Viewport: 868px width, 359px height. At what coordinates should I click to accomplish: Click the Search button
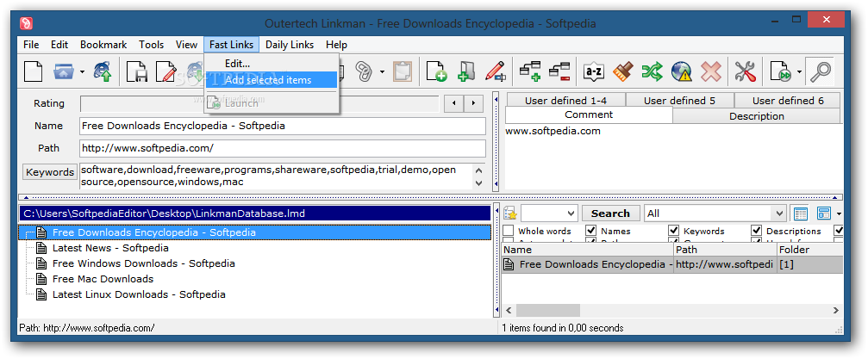610,214
